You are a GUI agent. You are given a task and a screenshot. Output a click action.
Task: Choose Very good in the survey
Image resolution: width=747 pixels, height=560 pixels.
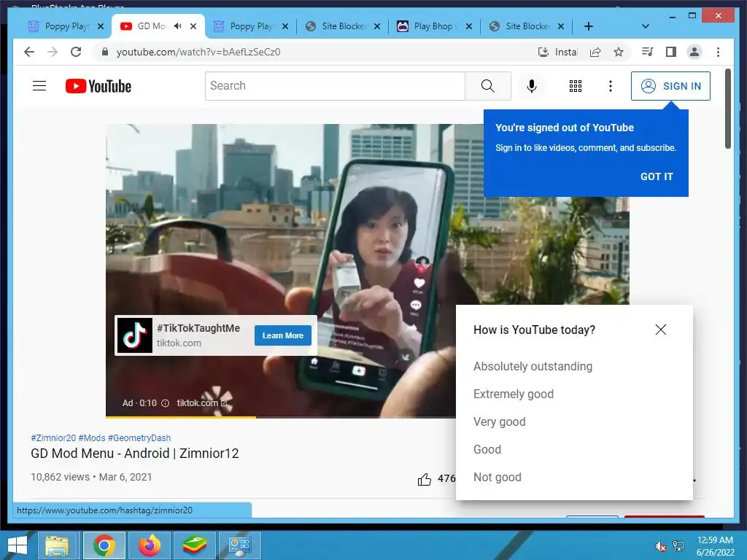499,421
